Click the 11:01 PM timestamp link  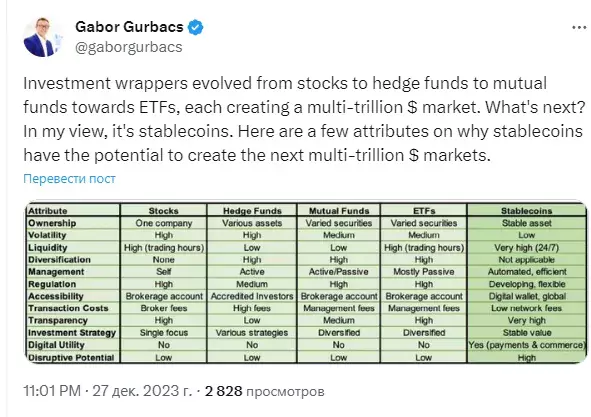52,391
